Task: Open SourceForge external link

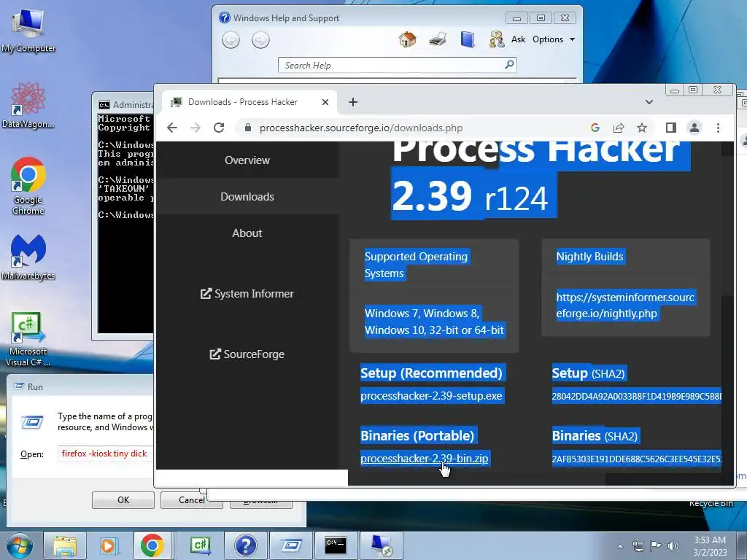Action: [247, 354]
